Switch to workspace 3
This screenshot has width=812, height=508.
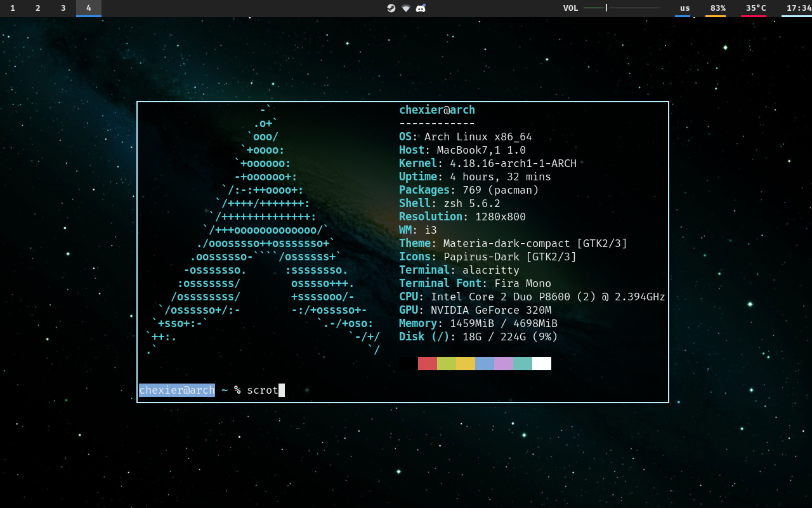pos(63,8)
